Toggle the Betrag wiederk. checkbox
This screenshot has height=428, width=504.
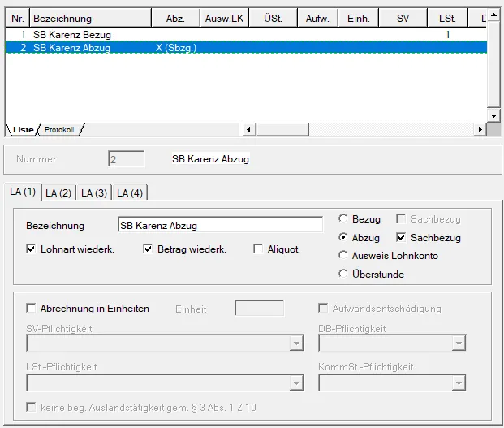click(x=148, y=249)
